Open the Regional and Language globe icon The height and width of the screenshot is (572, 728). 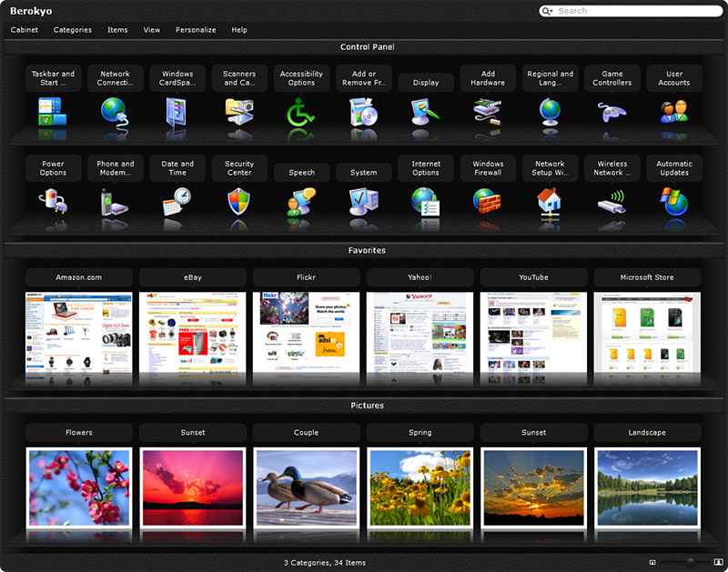pyautogui.click(x=550, y=112)
